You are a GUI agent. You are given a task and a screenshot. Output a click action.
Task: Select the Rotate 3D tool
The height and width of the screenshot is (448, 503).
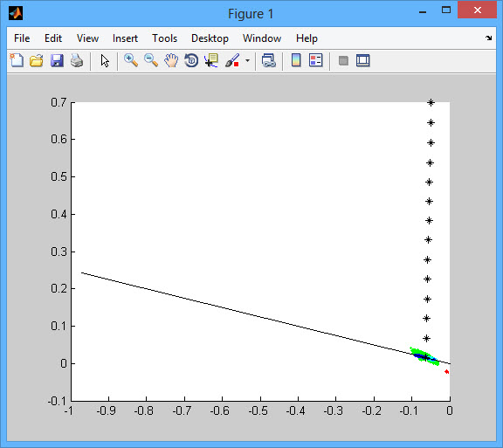(191, 60)
